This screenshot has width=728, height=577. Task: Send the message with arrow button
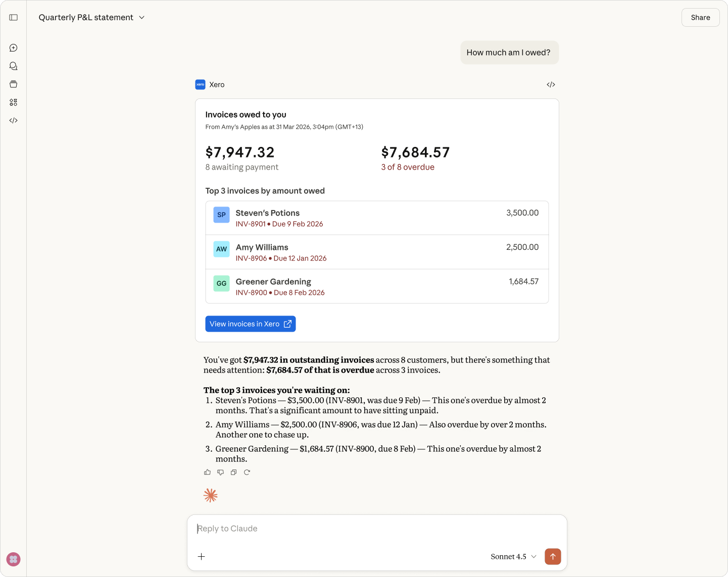tap(553, 556)
